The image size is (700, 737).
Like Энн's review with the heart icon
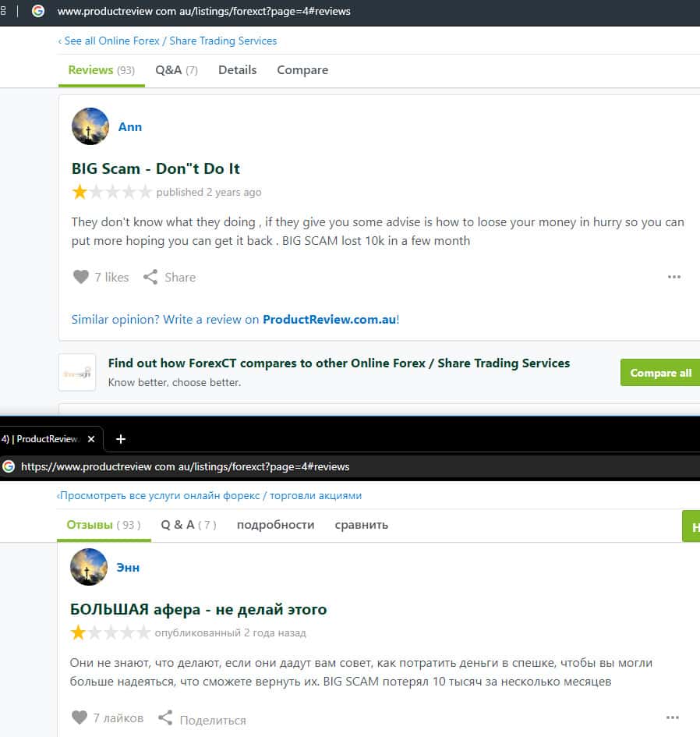pos(80,718)
